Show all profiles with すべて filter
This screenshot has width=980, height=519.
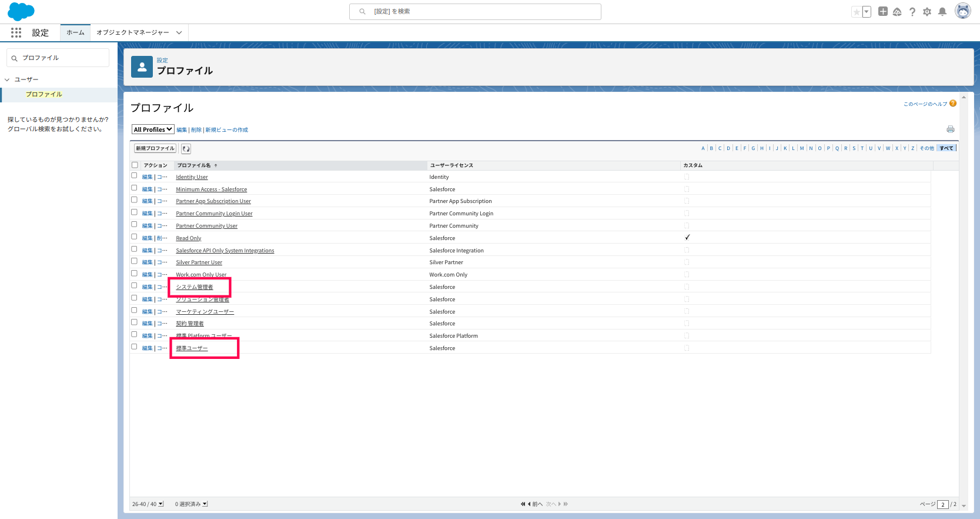click(946, 148)
